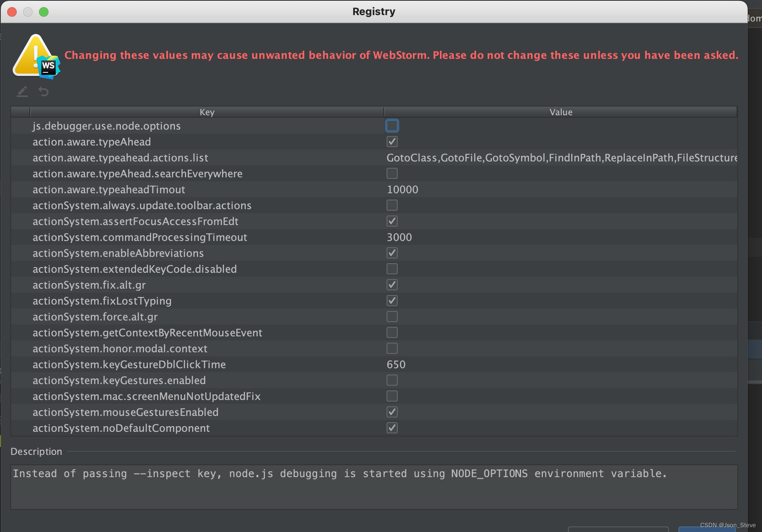Enable the actionSystem.keyGestures.enabled option
This screenshot has height=532, width=762.
pyautogui.click(x=392, y=380)
